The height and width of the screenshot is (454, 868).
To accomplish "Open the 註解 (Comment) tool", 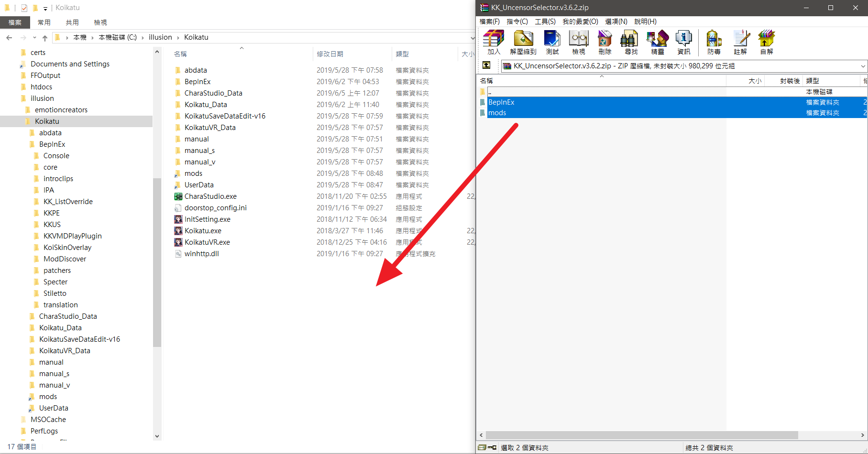I will (740, 42).
